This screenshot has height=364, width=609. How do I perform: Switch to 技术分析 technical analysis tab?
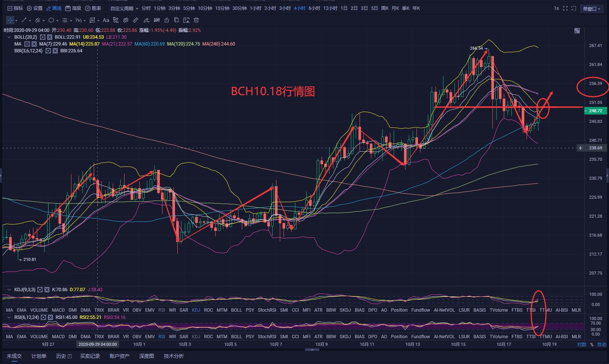tap(174, 356)
